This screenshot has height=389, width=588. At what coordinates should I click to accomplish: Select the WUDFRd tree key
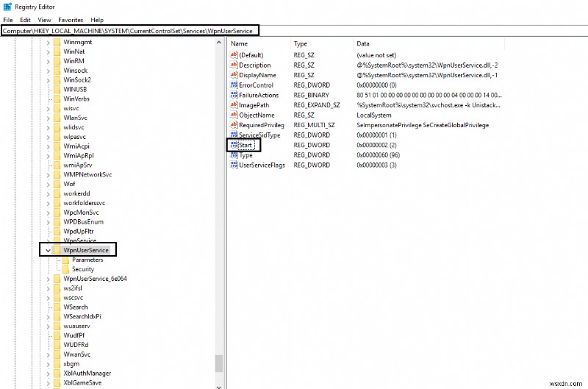point(76,345)
